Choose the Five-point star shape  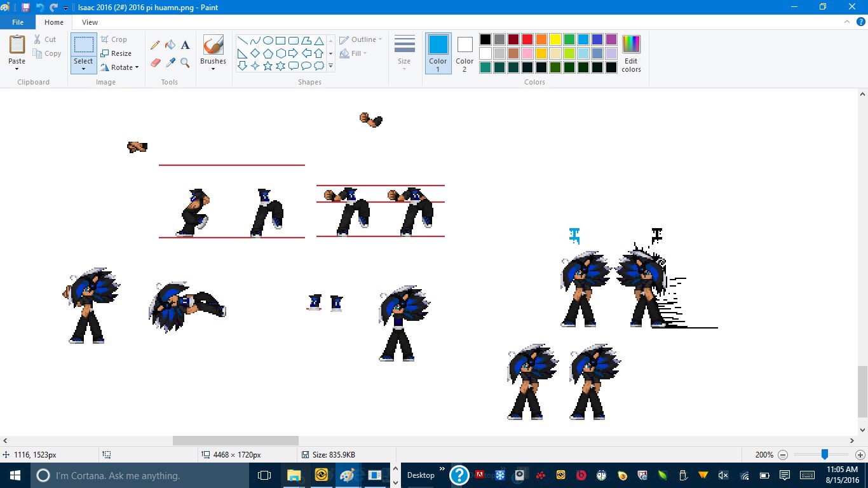click(268, 66)
